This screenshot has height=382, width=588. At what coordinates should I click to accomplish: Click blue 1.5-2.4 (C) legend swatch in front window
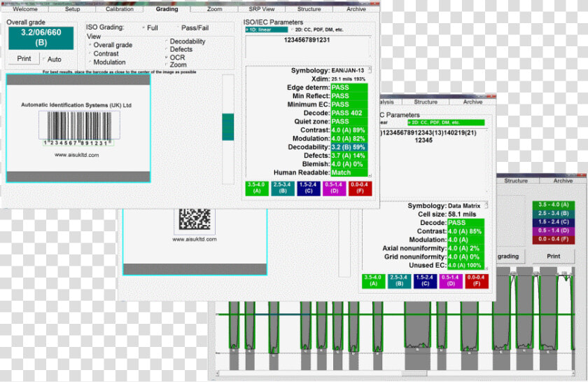coord(309,189)
